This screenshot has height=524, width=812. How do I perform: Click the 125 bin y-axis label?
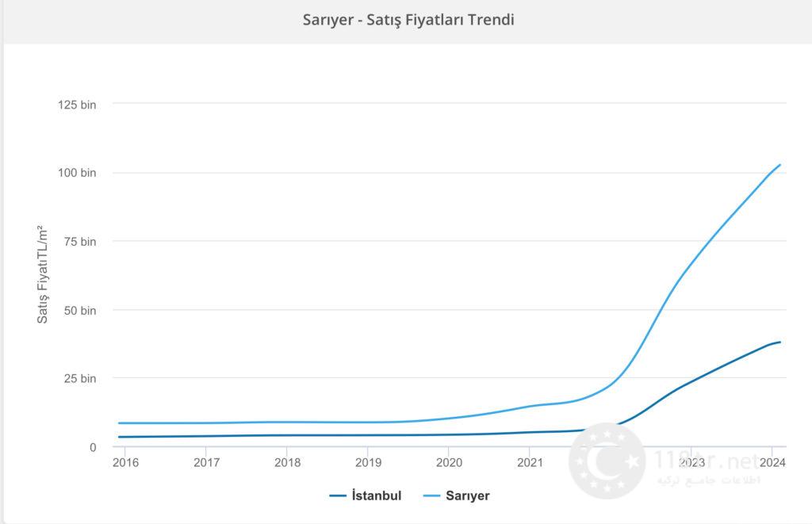pyautogui.click(x=77, y=105)
